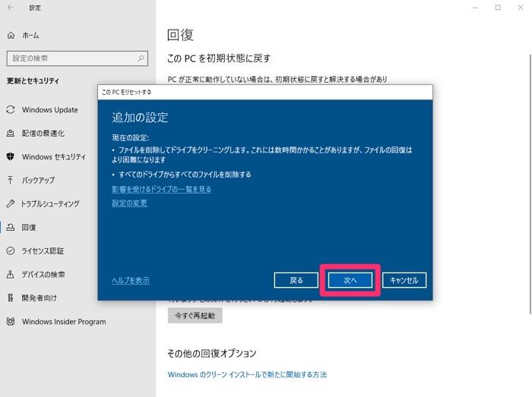Open 影響を受けるドライブの一覧を見る link
532x397 pixels.
[161, 189]
